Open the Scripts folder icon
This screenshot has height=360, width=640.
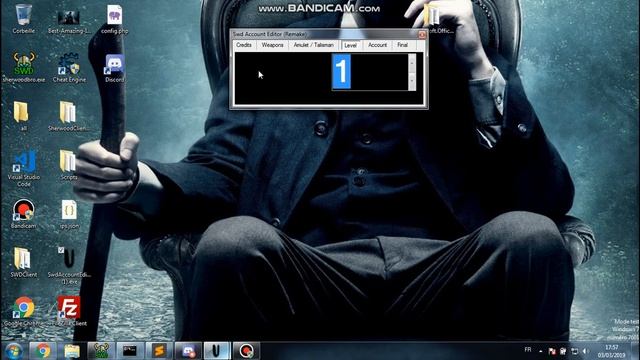(69, 165)
